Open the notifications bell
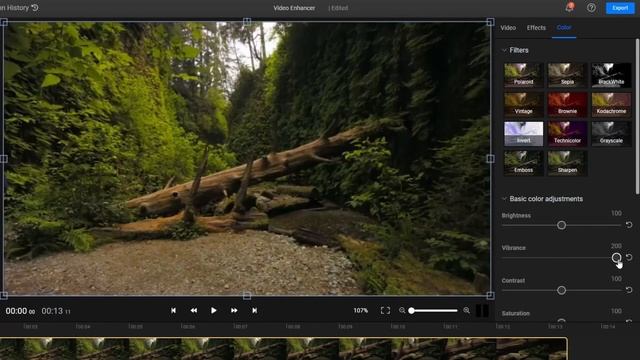 [x=569, y=7]
